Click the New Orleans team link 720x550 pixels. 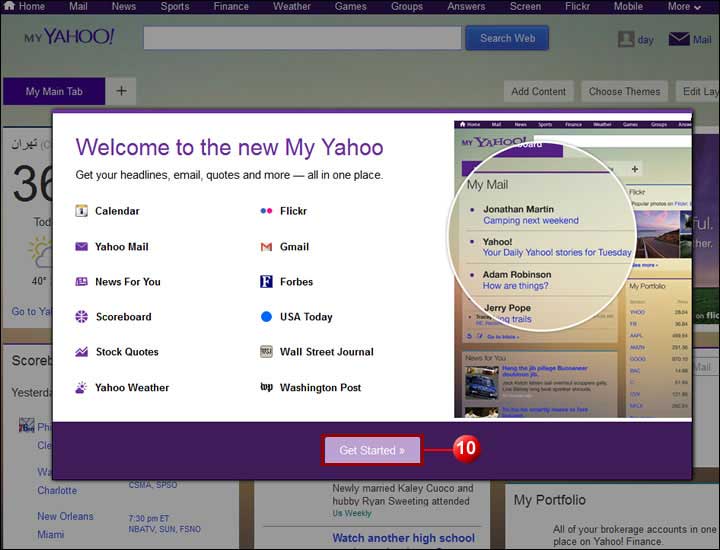65,516
